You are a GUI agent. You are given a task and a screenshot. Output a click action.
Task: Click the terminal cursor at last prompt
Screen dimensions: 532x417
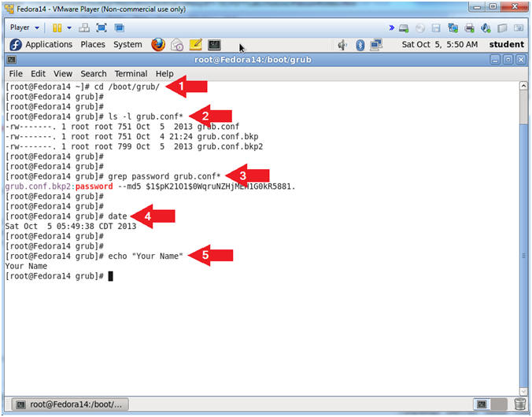pos(110,276)
